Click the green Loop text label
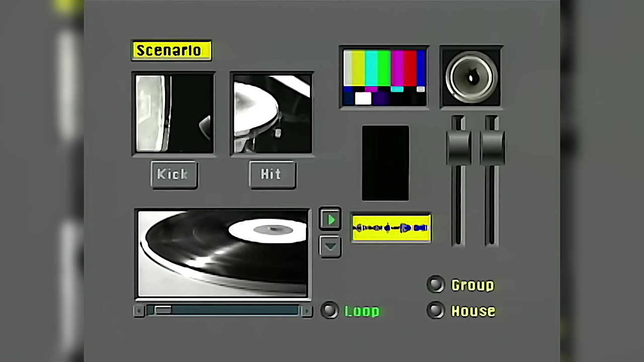This screenshot has height=362, width=644. pyautogui.click(x=362, y=311)
